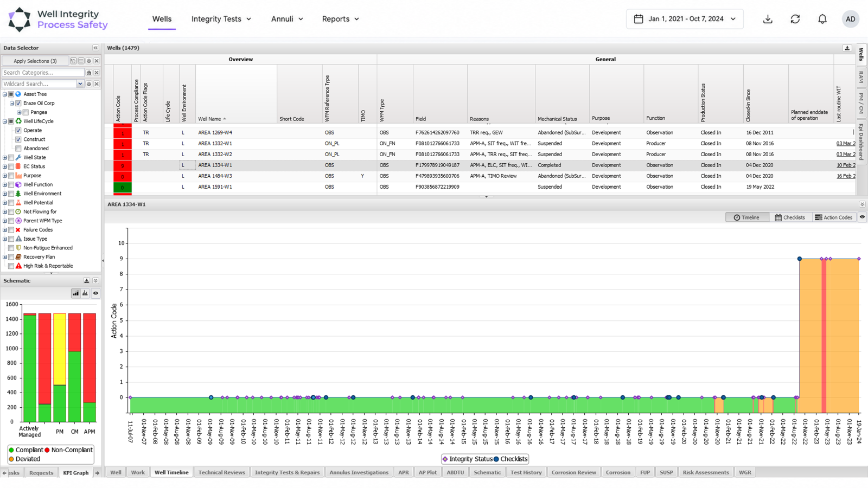Expand the Well State tree node

[5, 158]
